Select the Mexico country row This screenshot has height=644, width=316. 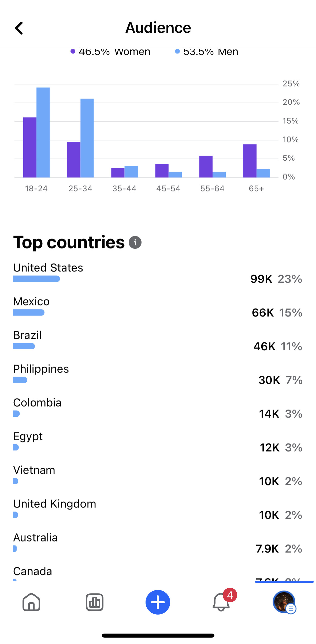[31, 302]
